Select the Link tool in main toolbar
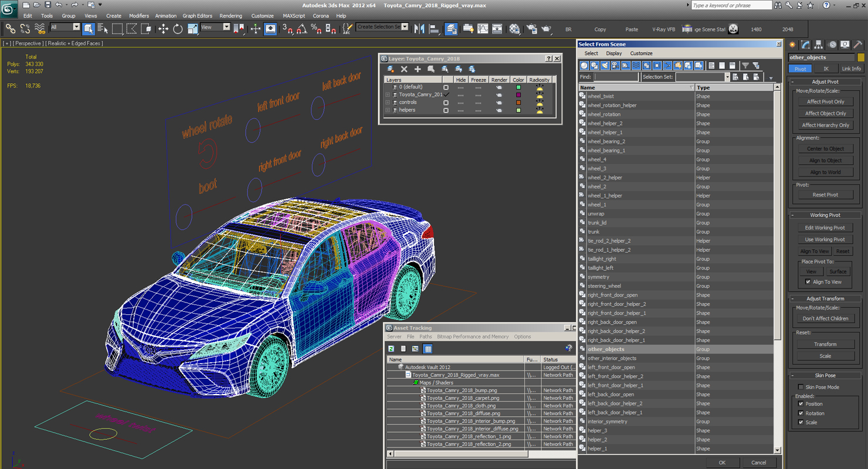This screenshot has width=868, height=469. pyautogui.click(x=11, y=29)
